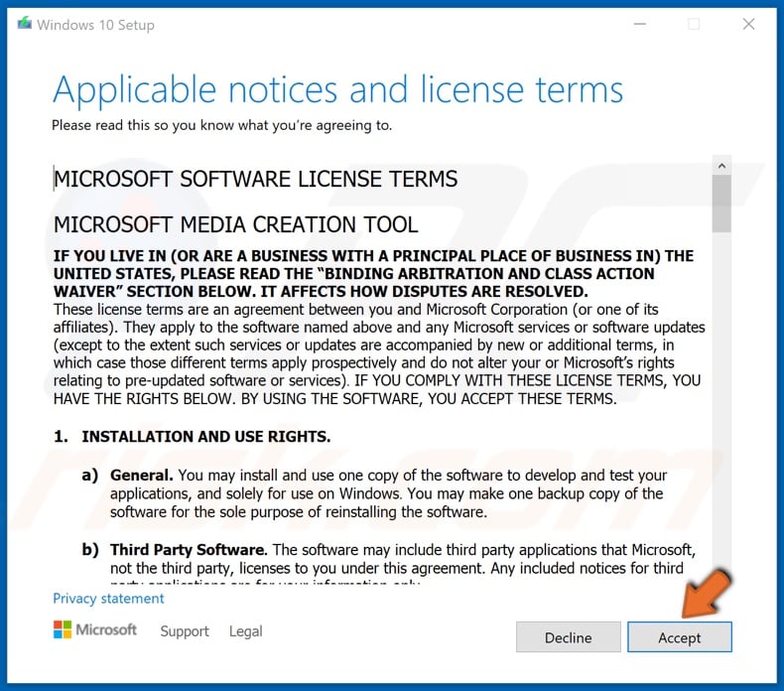Click the license text scrollbar thumb

[721, 204]
